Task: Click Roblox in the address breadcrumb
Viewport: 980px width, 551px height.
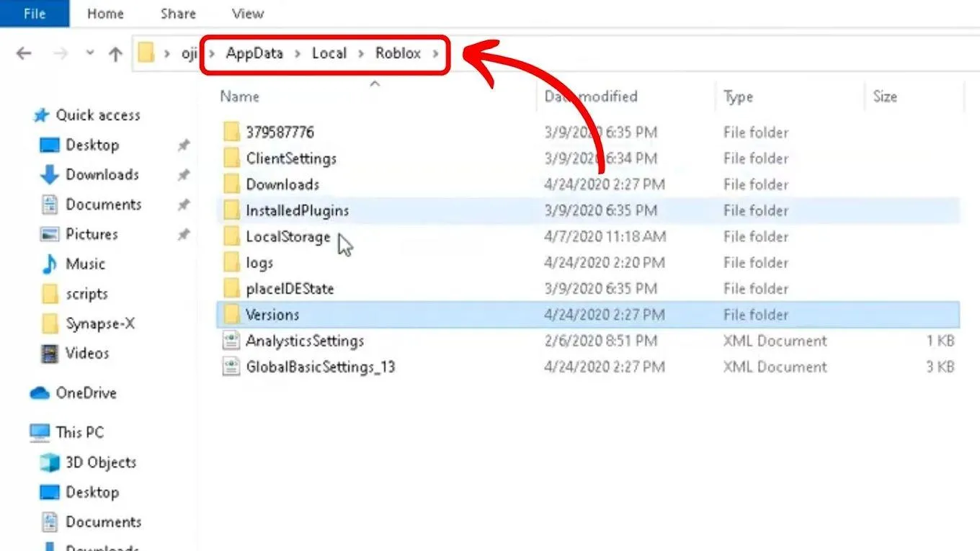Action: tap(398, 53)
